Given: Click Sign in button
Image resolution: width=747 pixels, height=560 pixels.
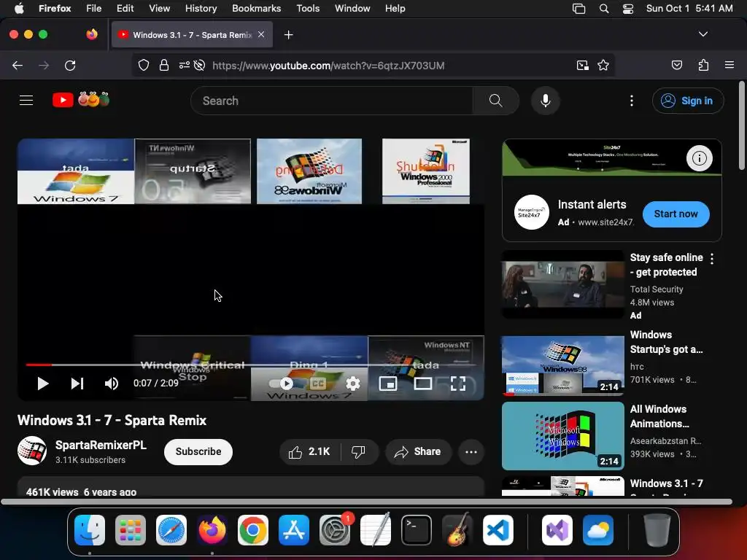Looking at the screenshot, I should tap(688, 101).
